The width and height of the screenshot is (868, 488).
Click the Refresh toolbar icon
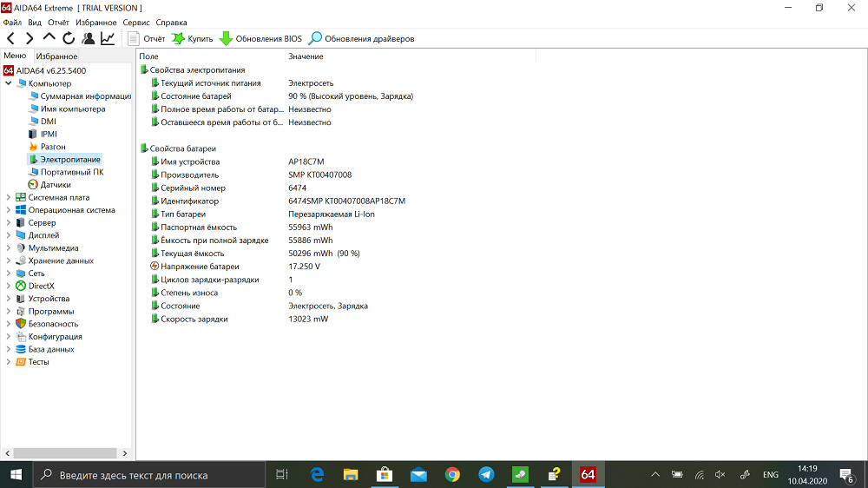tap(69, 39)
